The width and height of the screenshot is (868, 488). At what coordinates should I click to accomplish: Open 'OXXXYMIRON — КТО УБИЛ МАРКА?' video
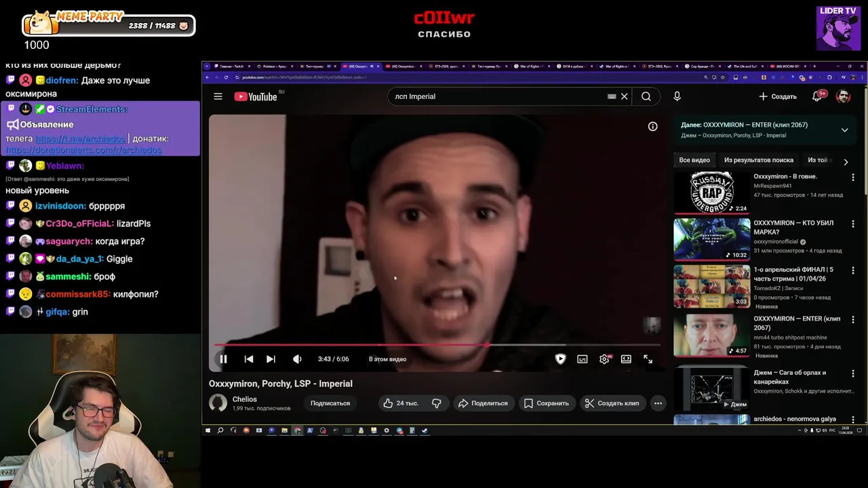pos(711,239)
